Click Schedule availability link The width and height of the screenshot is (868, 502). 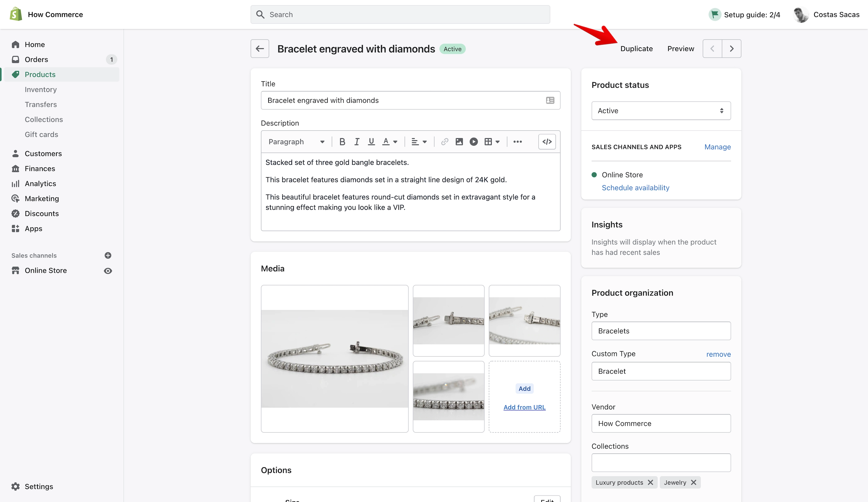click(636, 188)
